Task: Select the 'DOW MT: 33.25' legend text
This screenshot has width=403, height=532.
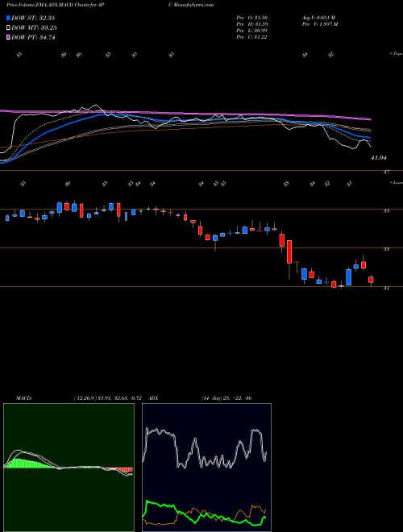Action: 34,28
